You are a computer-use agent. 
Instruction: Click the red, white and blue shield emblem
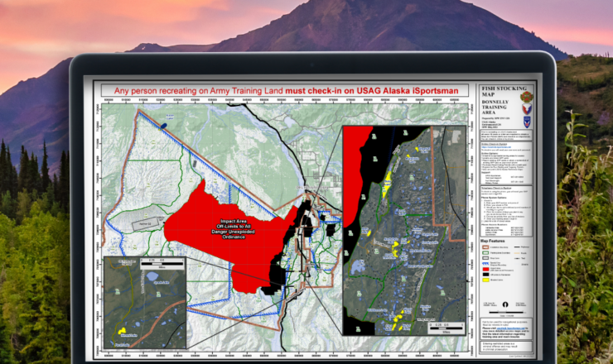(527, 109)
